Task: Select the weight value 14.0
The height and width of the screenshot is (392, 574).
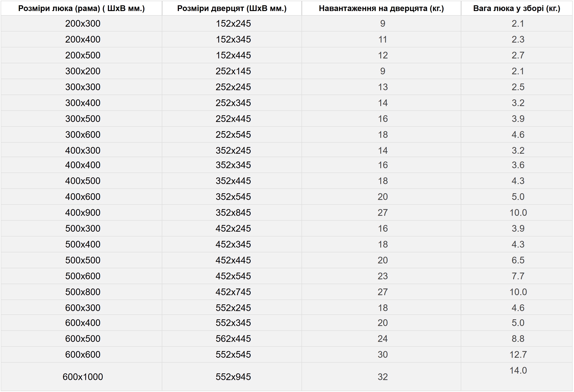Action: [518, 370]
